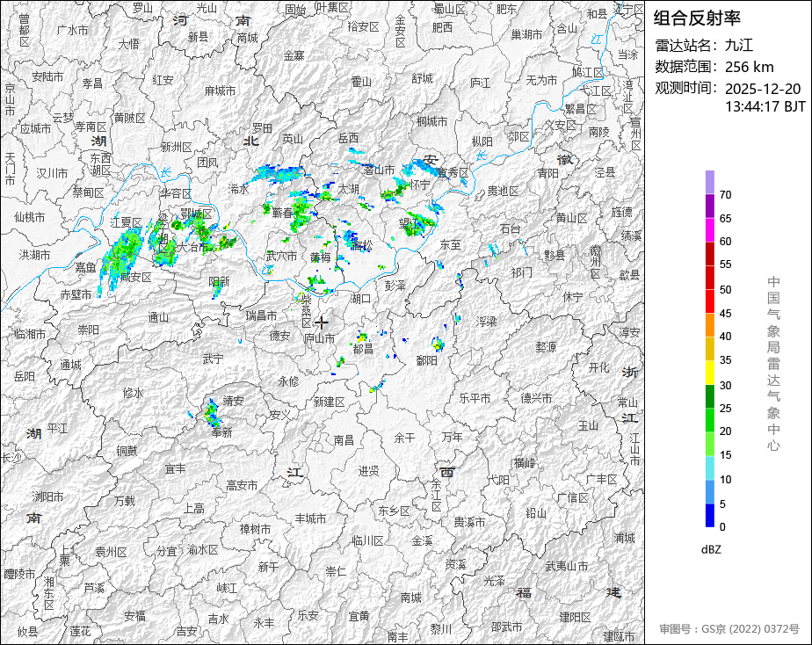
Task: Click the legend value 20
Action: tap(726, 431)
